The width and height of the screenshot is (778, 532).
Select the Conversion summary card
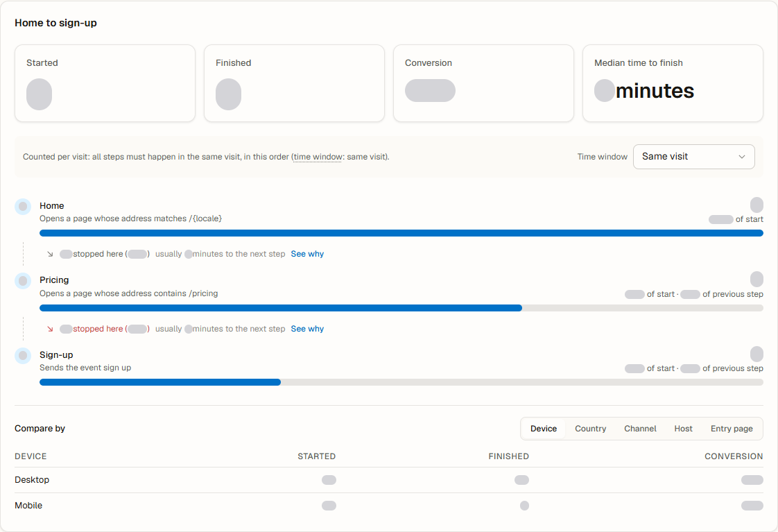click(x=483, y=83)
